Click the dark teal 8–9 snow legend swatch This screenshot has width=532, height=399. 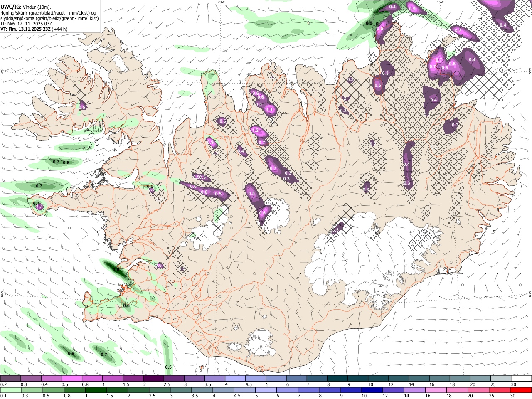[x=337, y=379]
